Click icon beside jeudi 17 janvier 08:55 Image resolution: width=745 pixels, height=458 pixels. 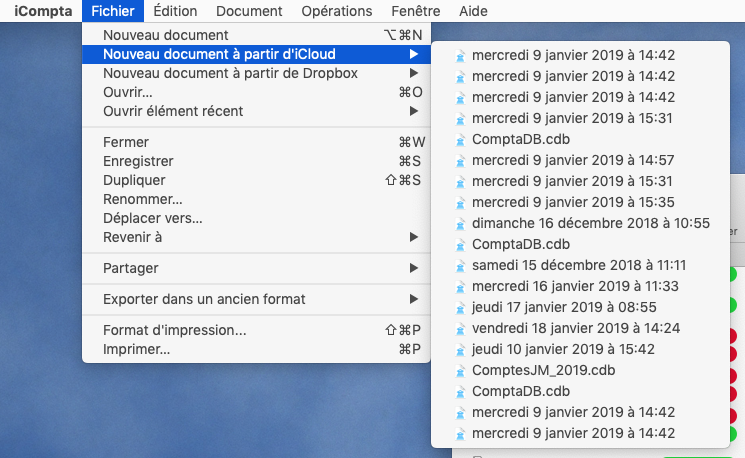pos(460,308)
